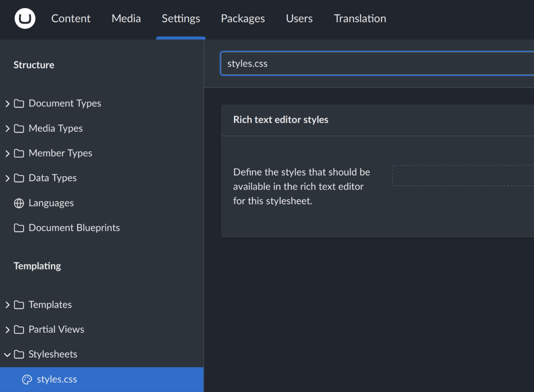The image size is (534, 392).
Task: Open the Users section
Action: (299, 18)
